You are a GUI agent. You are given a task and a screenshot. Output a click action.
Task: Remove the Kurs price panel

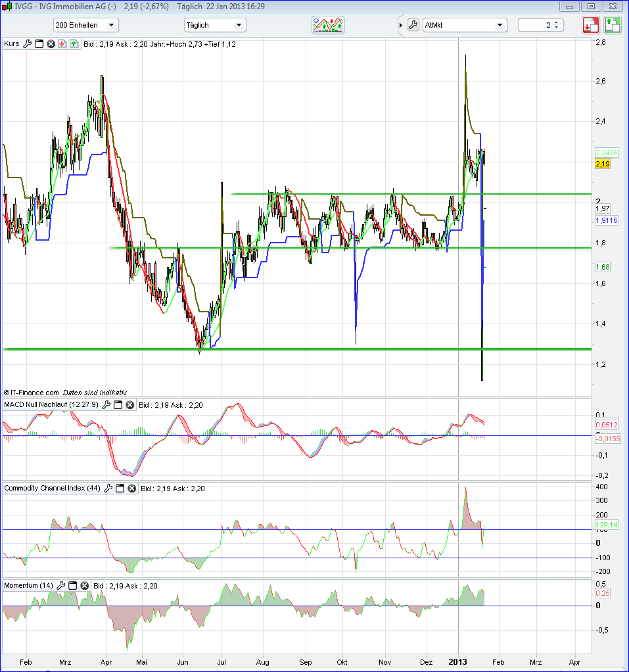[x=51, y=43]
